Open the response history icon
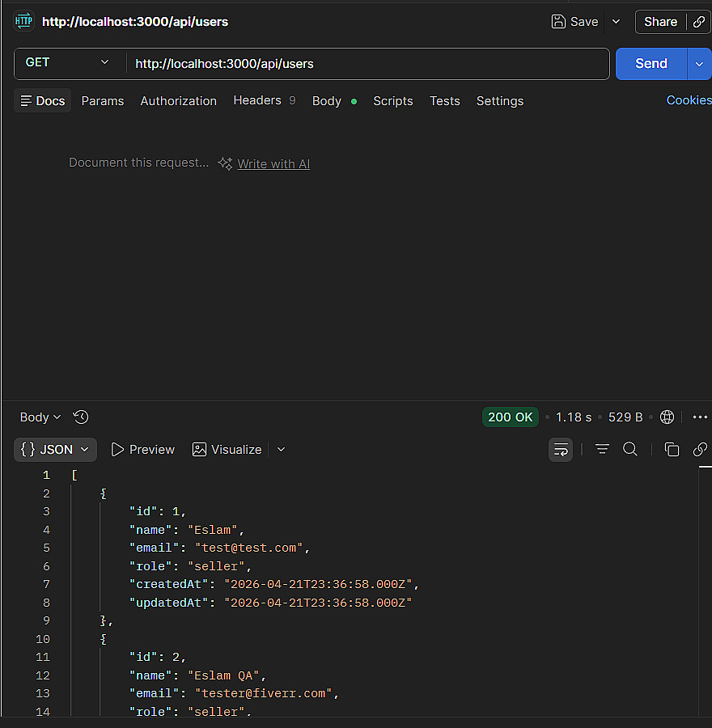712x728 pixels. [x=81, y=417]
